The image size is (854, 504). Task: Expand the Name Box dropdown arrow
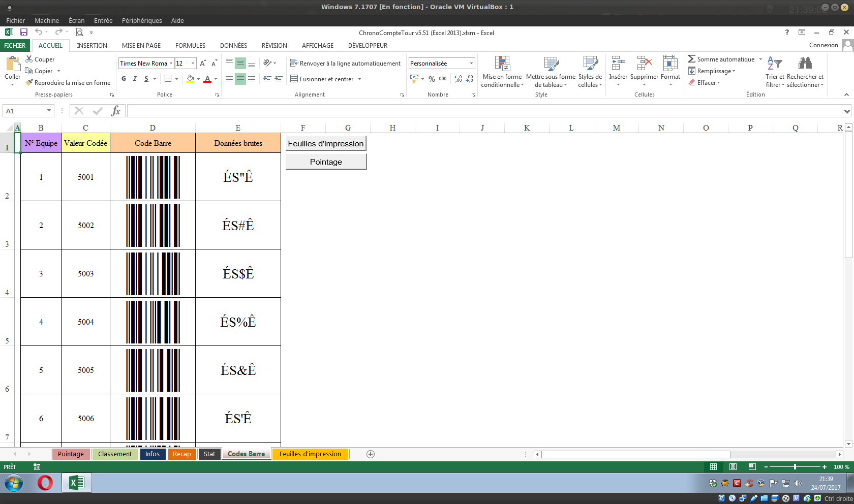coord(49,111)
